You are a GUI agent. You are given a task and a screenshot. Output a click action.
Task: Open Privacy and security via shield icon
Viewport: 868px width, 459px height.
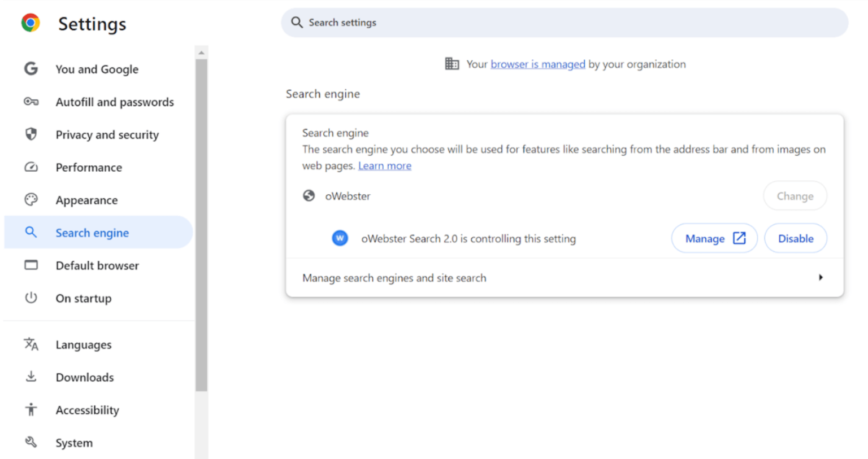tap(31, 134)
